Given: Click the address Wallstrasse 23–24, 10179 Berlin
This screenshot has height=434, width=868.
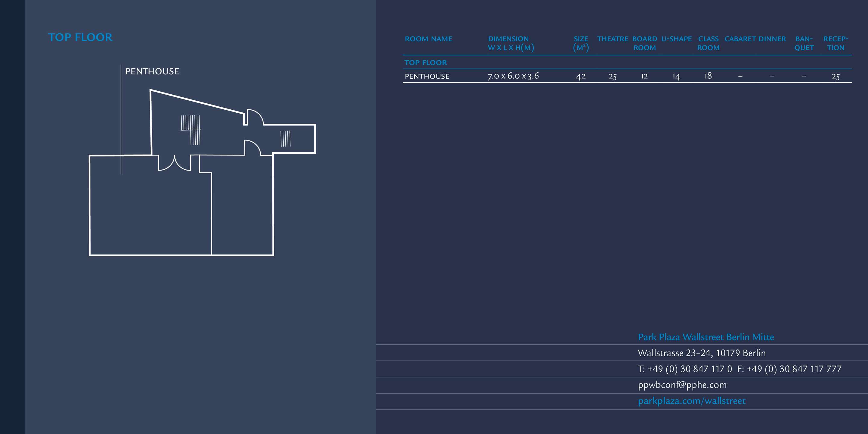Looking at the screenshot, I should coord(702,353).
